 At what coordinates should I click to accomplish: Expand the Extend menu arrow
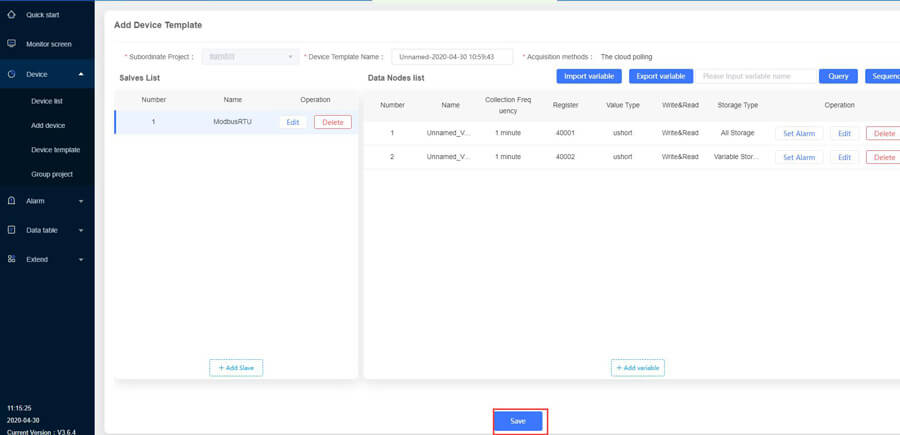(81, 259)
